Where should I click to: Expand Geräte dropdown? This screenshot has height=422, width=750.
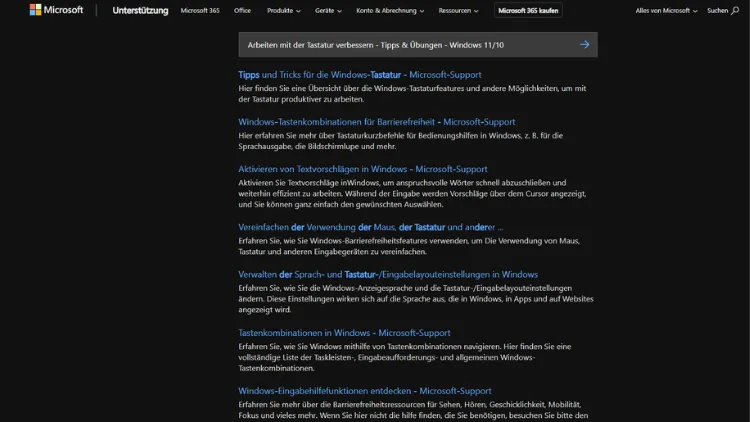coord(328,11)
